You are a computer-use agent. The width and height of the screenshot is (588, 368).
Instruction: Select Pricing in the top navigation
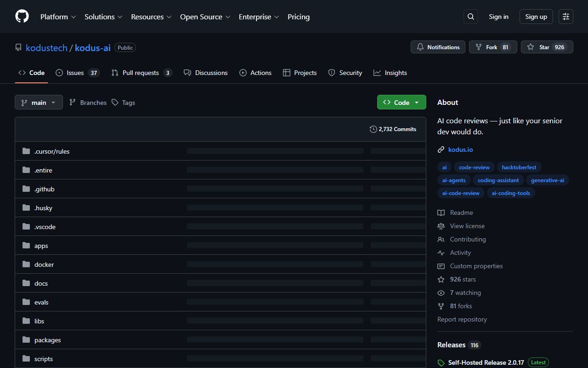point(299,17)
